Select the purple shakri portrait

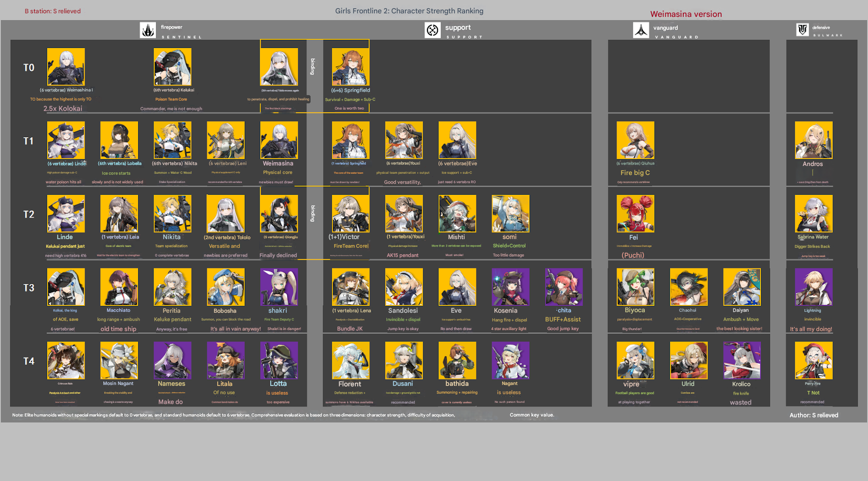click(x=279, y=287)
